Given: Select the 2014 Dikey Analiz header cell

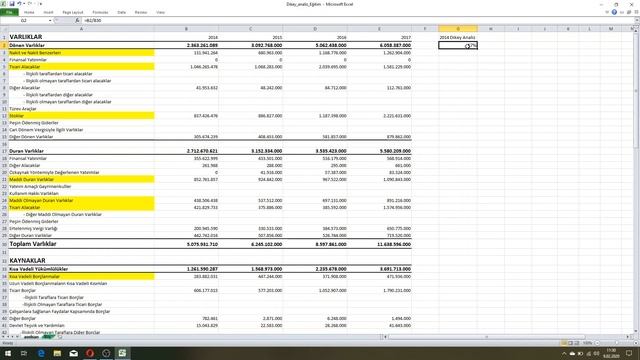Looking at the screenshot, I should tap(458, 37).
